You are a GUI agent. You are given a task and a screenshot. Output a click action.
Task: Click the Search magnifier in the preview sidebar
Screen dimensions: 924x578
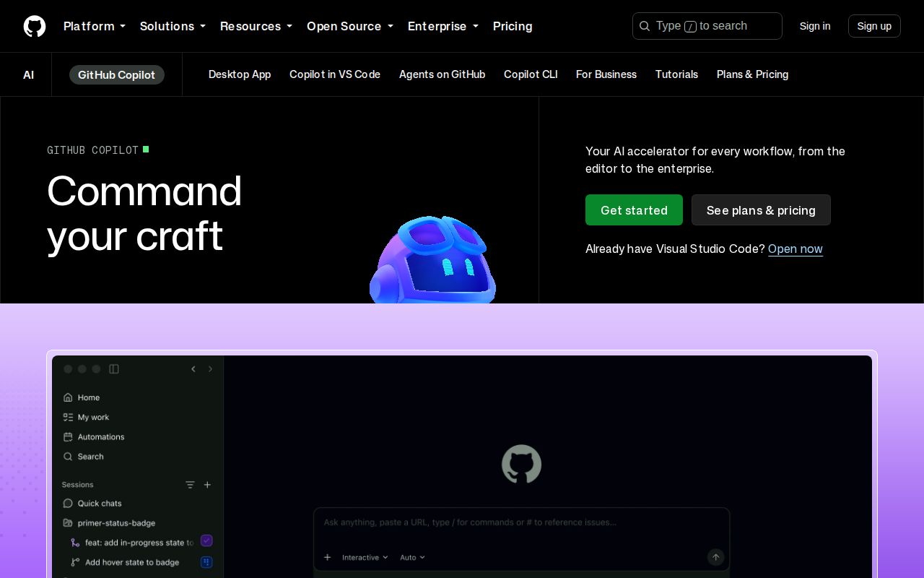click(68, 457)
